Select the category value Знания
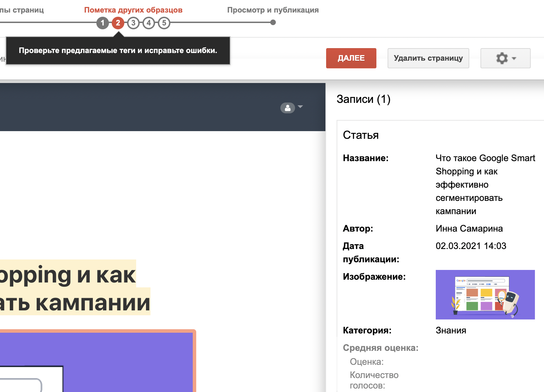The height and width of the screenshot is (392, 544). coord(451,330)
